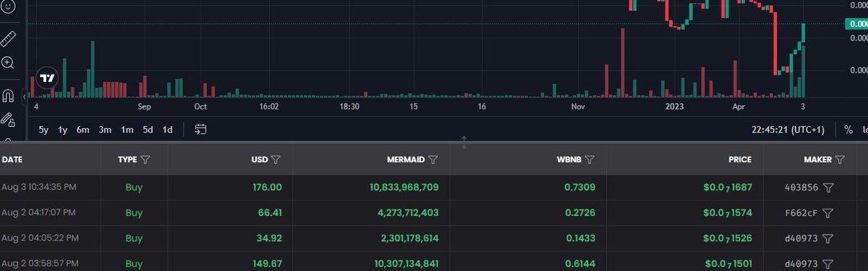Filter by maker 403856 funnel icon

tap(829, 187)
